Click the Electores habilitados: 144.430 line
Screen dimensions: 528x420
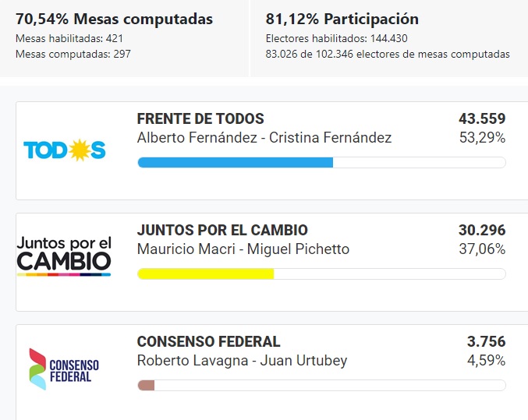336,38
